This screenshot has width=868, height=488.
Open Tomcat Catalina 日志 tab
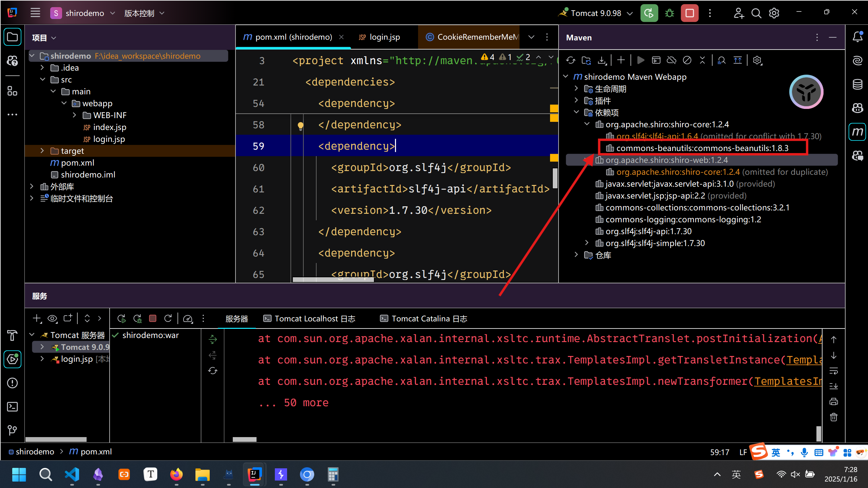423,319
